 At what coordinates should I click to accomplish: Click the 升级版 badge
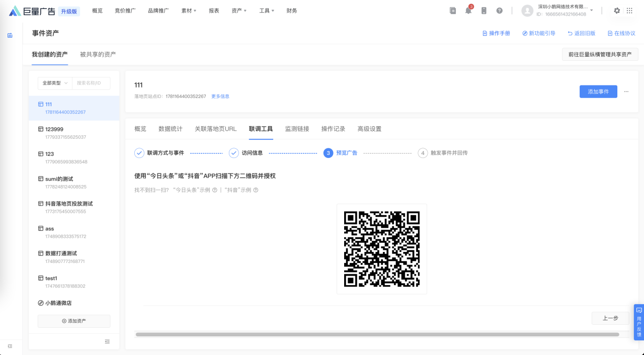[x=69, y=11]
